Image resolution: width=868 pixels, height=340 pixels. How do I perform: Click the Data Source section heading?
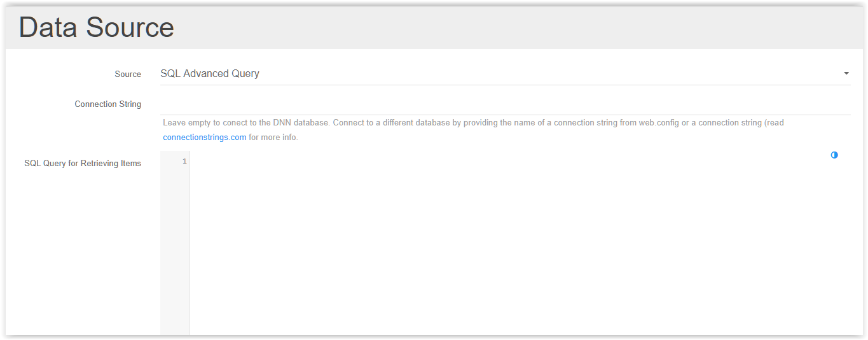(97, 27)
